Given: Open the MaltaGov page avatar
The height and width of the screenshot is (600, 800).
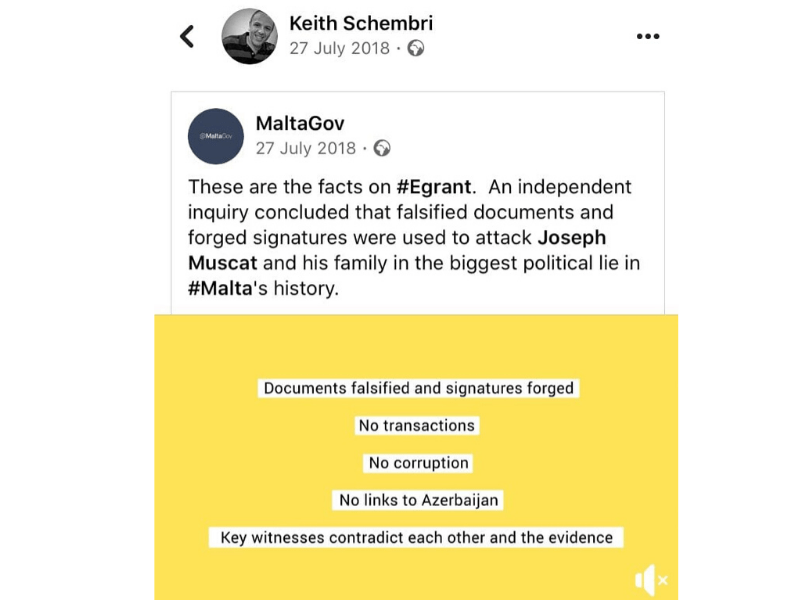Looking at the screenshot, I should (x=216, y=136).
